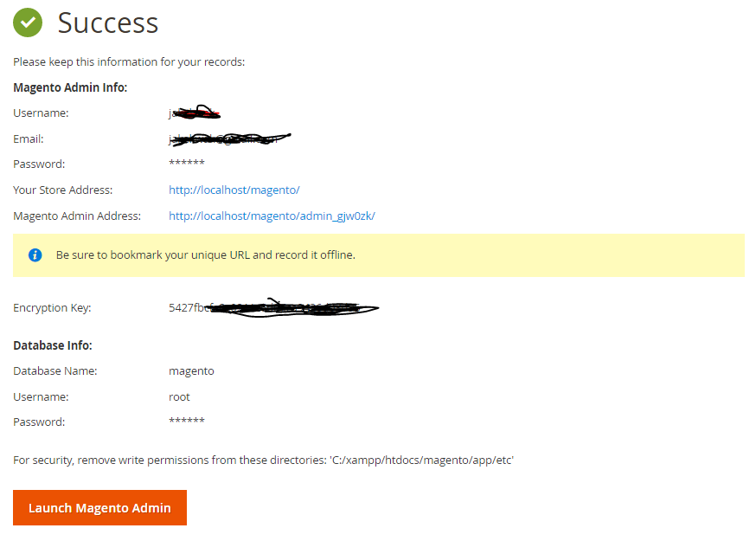Viewport: 756px width, 541px height.
Task: Click the database username value 'root'
Action: tap(179, 397)
